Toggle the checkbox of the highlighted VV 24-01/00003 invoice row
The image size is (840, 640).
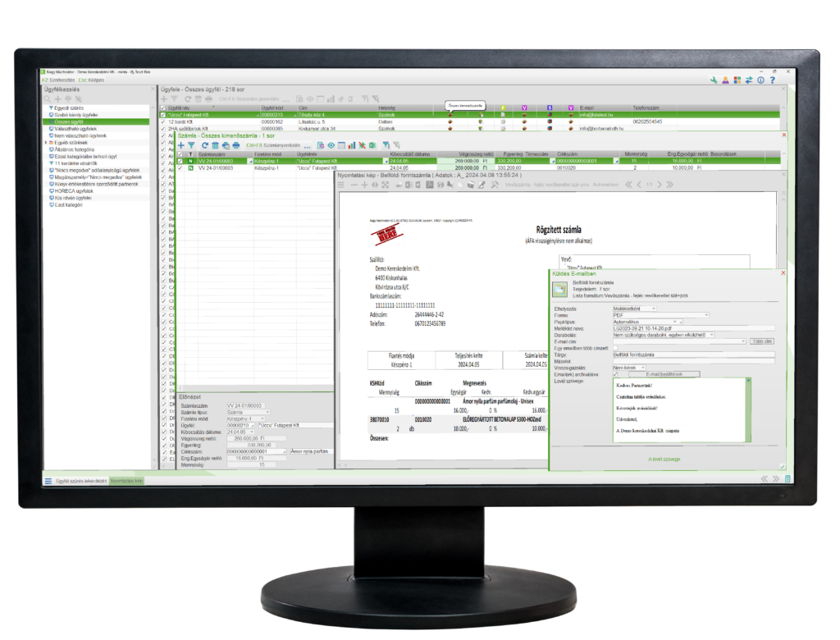(x=180, y=161)
